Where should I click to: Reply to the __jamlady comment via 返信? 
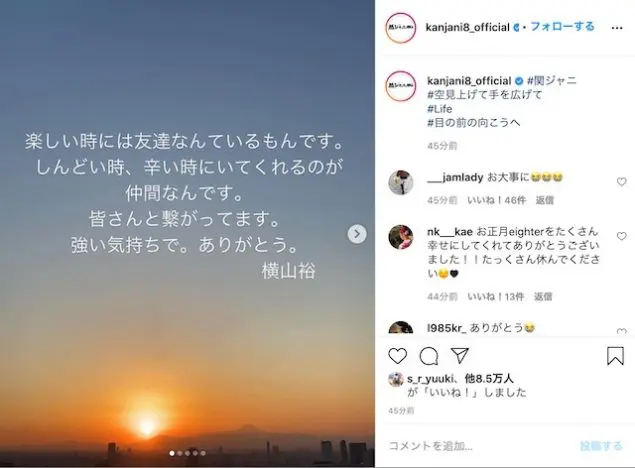[x=544, y=200]
